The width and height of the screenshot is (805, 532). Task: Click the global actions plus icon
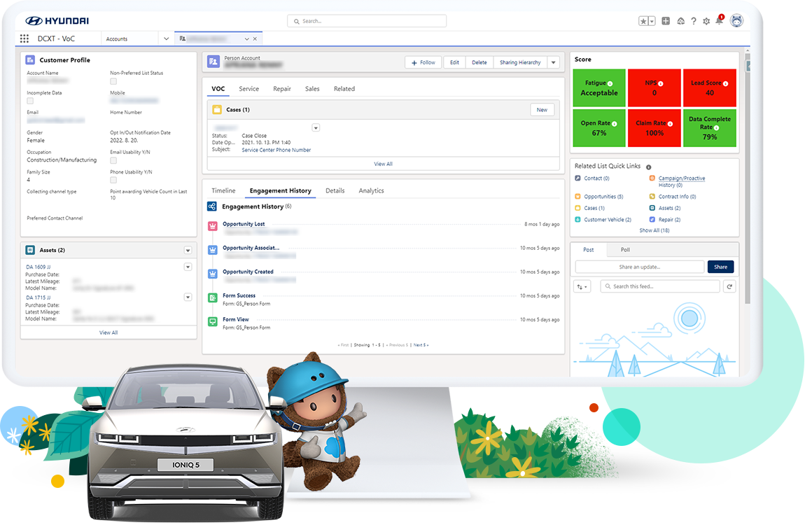[x=666, y=21]
